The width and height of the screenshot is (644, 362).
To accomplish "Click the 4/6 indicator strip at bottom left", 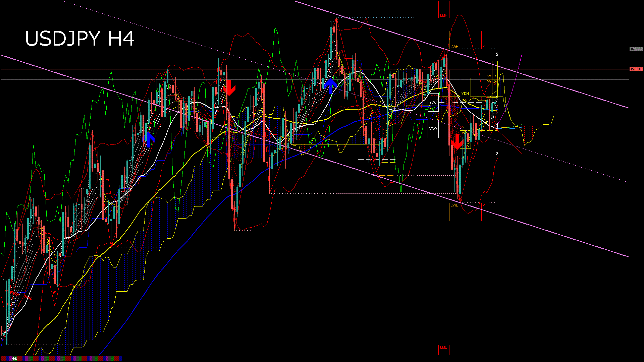I will point(15,358).
